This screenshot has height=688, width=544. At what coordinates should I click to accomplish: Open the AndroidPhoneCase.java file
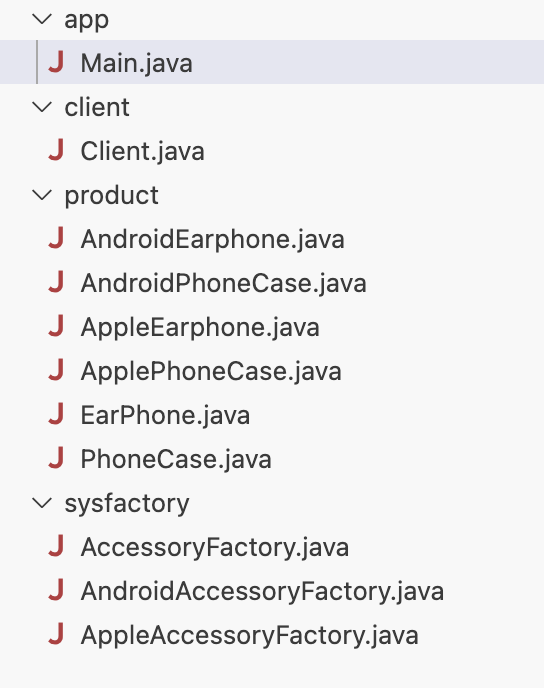coord(224,283)
